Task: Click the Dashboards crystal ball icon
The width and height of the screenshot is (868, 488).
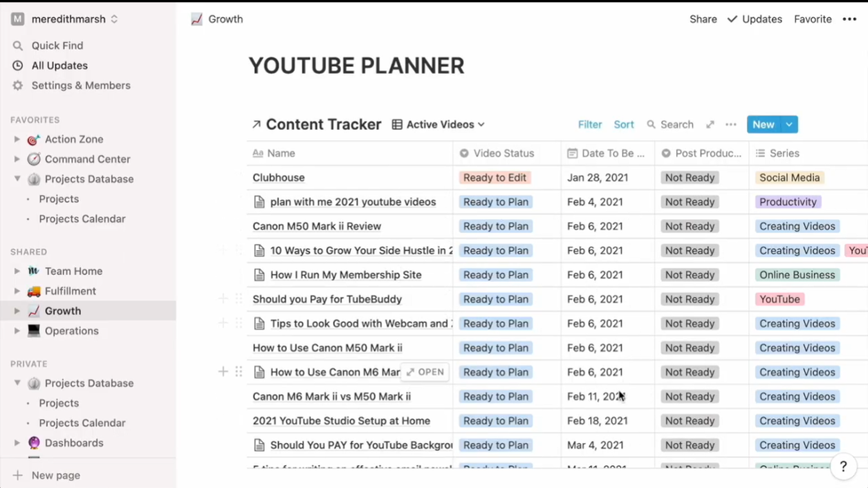Action: click(x=34, y=443)
